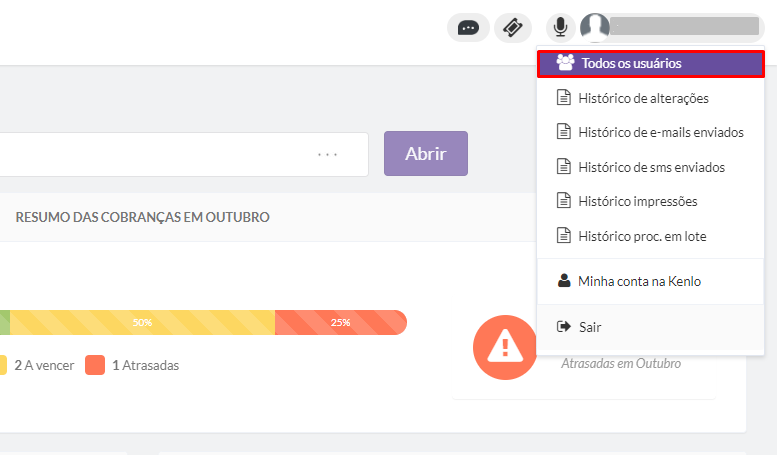The image size is (777, 455).
Task: Click the user avatar picture
Action: (595, 27)
